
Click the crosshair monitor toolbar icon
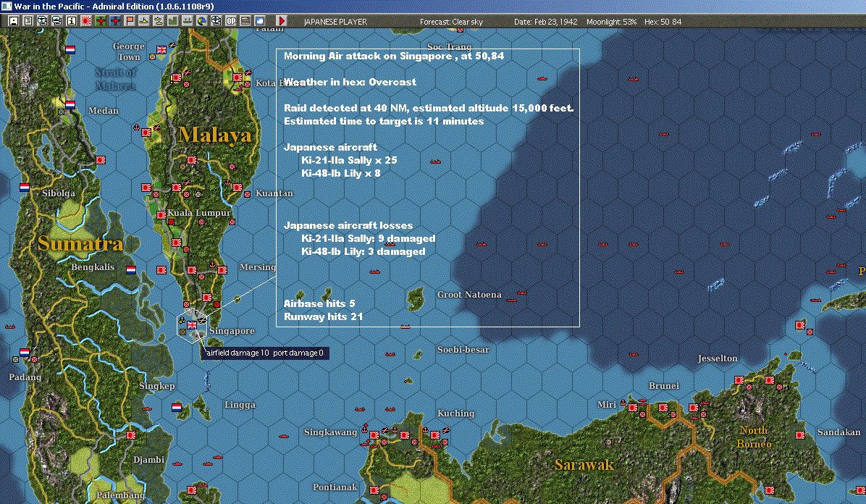coord(216,21)
